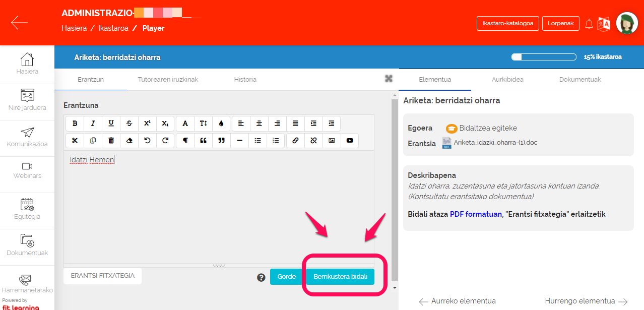Insert an image using the toolbar icon
The height and width of the screenshot is (310, 644).
tap(332, 141)
